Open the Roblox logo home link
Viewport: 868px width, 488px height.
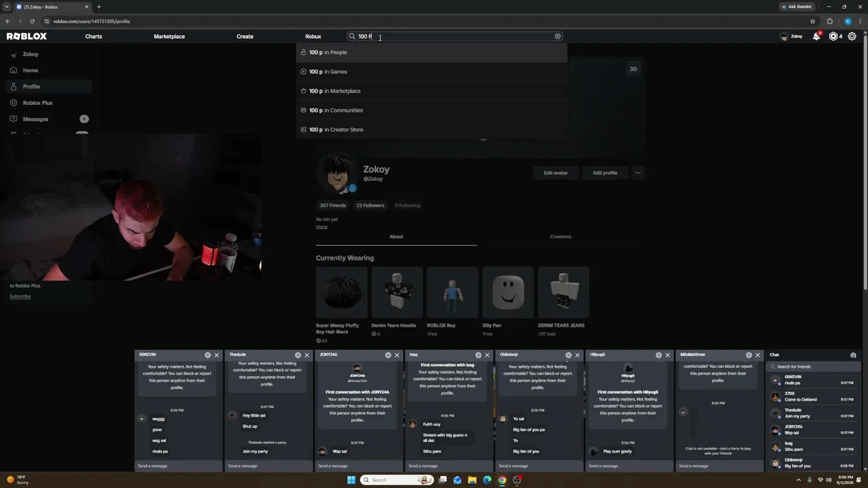coord(26,37)
